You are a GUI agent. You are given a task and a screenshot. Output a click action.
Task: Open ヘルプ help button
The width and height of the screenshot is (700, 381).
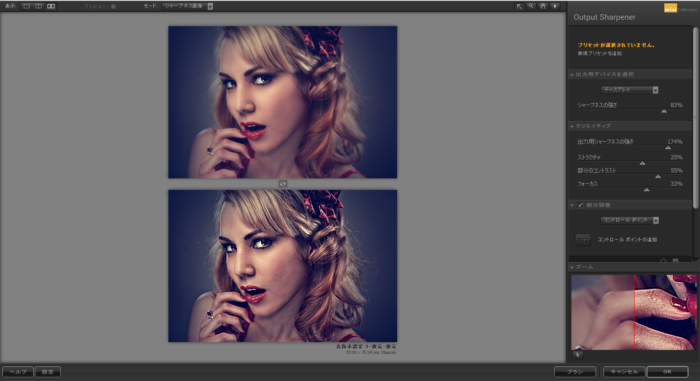click(18, 372)
